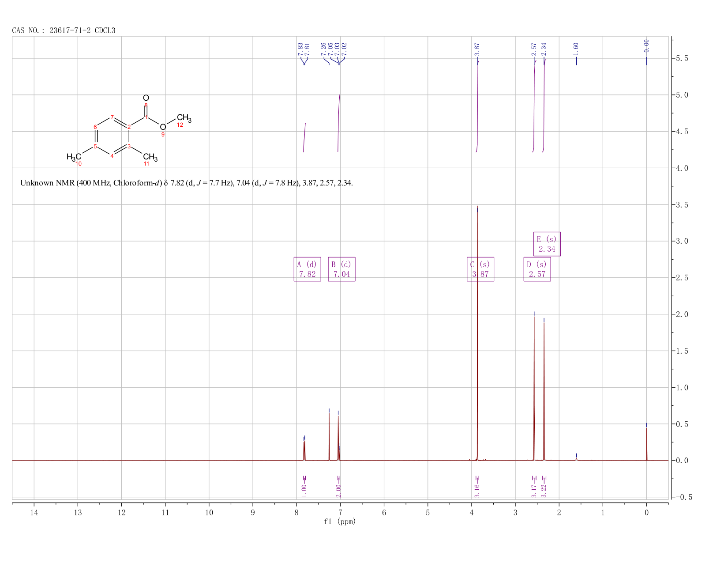
Task: Select multiplet box E (s) 2.34
Action: 547,244
